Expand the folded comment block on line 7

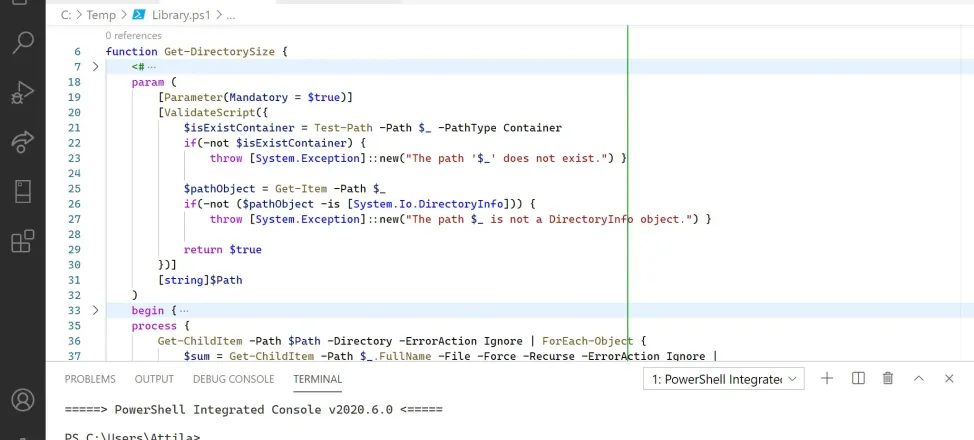pyautogui.click(x=96, y=67)
